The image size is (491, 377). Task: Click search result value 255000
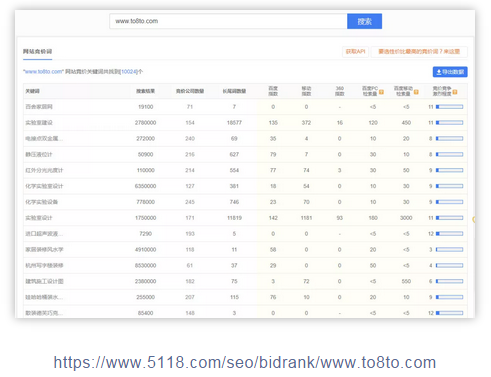coord(146,297)
